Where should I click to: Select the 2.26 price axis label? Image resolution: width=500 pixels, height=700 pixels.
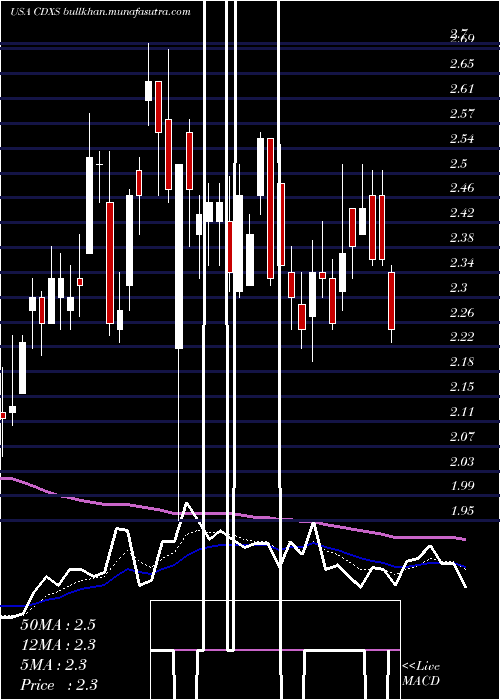click(x=462, y=313)
